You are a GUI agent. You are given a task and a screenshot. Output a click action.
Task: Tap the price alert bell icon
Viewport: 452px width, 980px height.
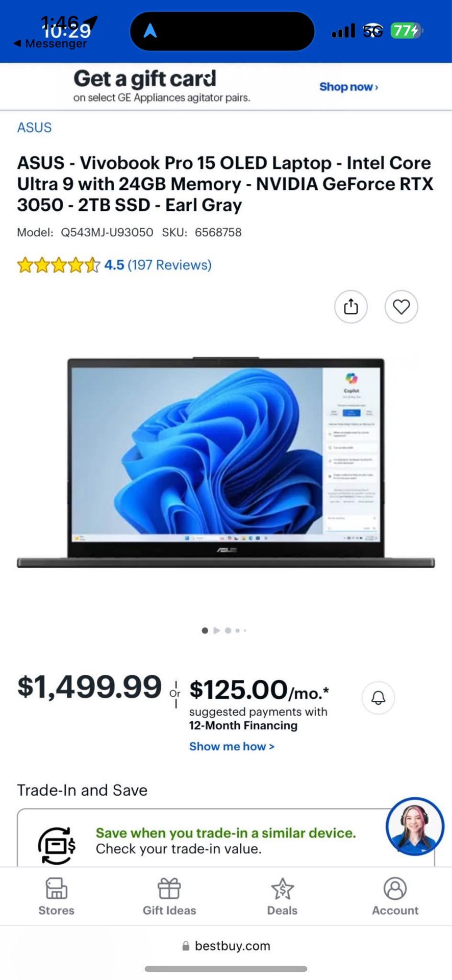click(x=378, y=698)
